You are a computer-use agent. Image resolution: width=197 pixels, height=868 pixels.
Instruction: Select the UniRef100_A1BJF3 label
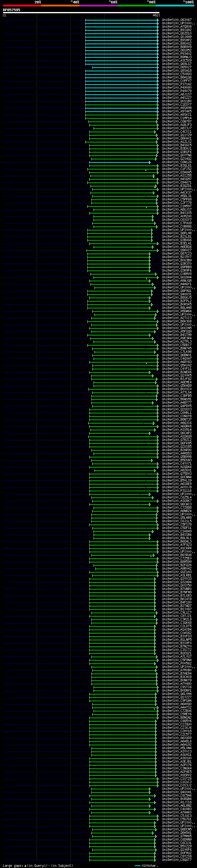(176, 125)
